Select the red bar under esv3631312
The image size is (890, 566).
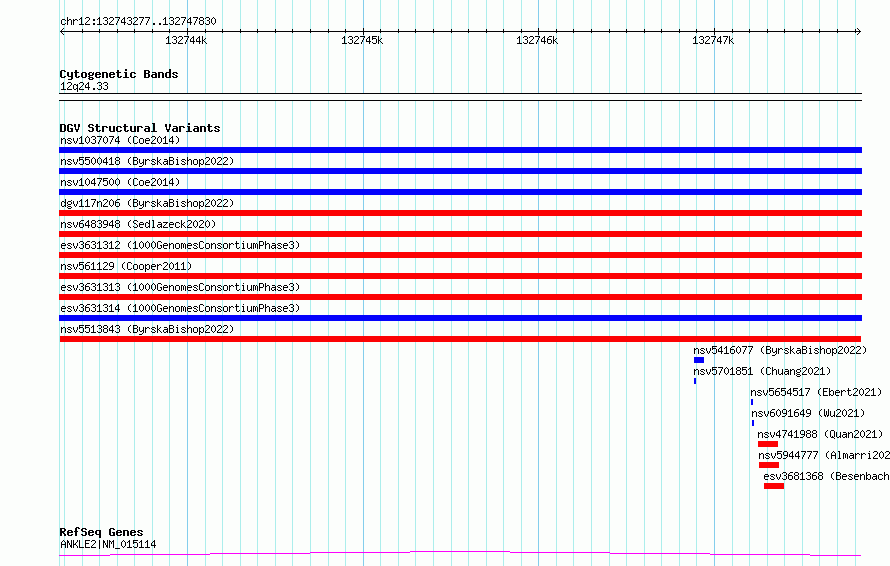[x=460, y=255]
